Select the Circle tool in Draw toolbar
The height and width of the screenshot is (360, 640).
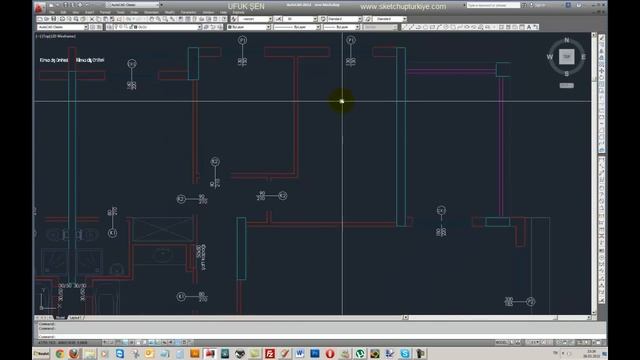(x=446, y=27)
